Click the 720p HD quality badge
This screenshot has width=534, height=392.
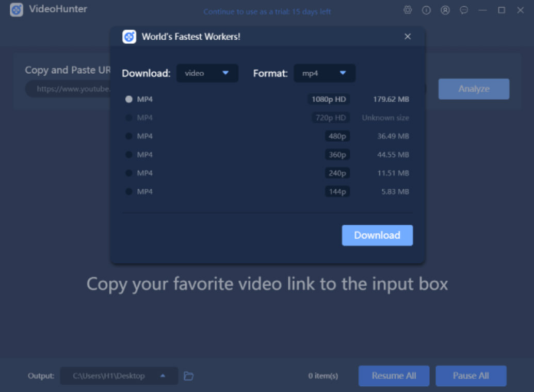tap(331, 118)
